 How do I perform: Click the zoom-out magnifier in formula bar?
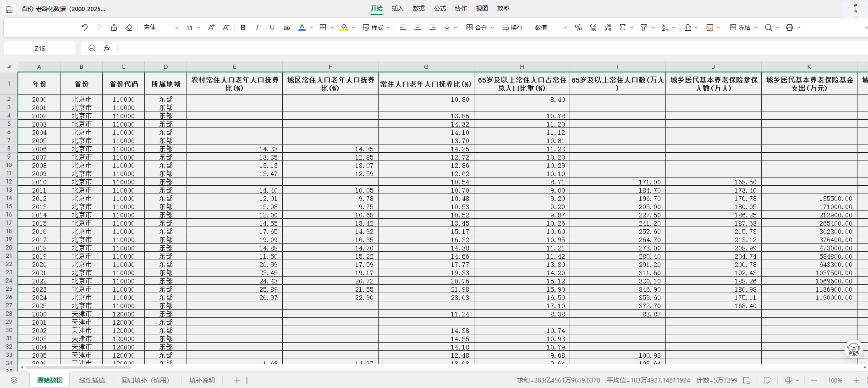pos(92,48)
